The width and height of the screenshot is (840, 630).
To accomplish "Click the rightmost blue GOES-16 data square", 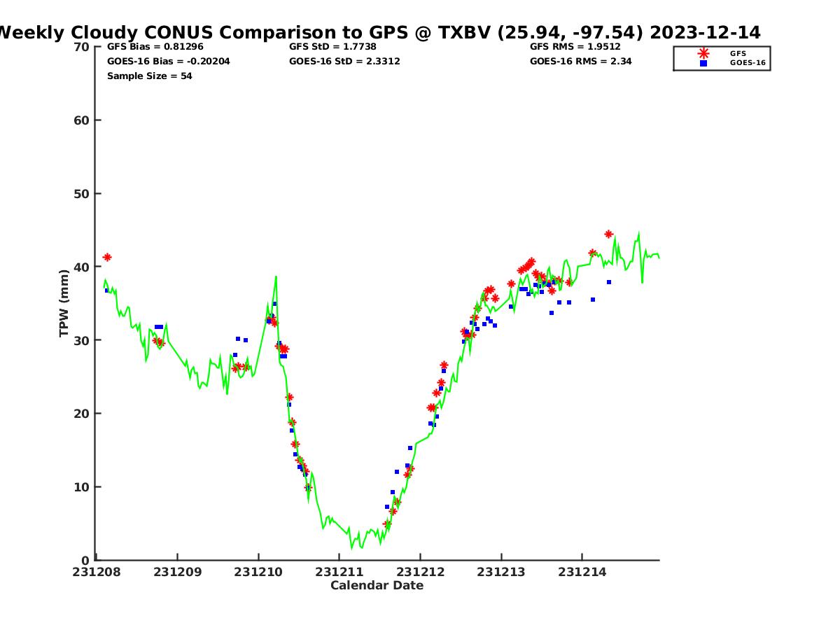I will (609, 282).
